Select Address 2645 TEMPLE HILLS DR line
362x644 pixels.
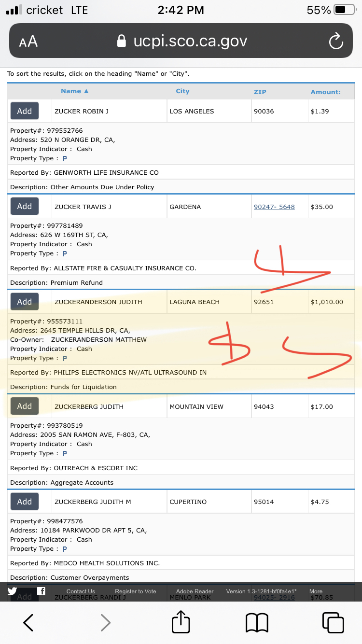pos(70,331)
